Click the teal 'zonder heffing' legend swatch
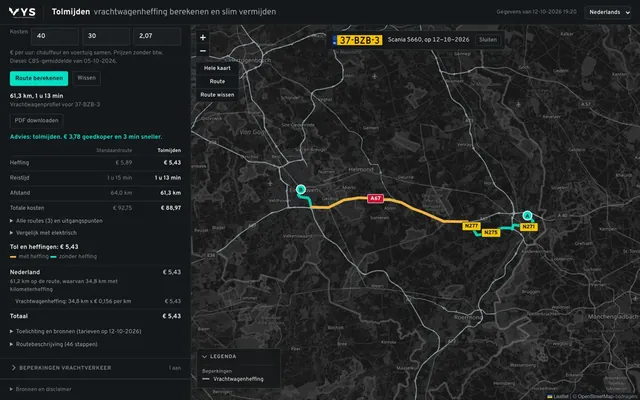The image size is (640, 400). [53, 257]
